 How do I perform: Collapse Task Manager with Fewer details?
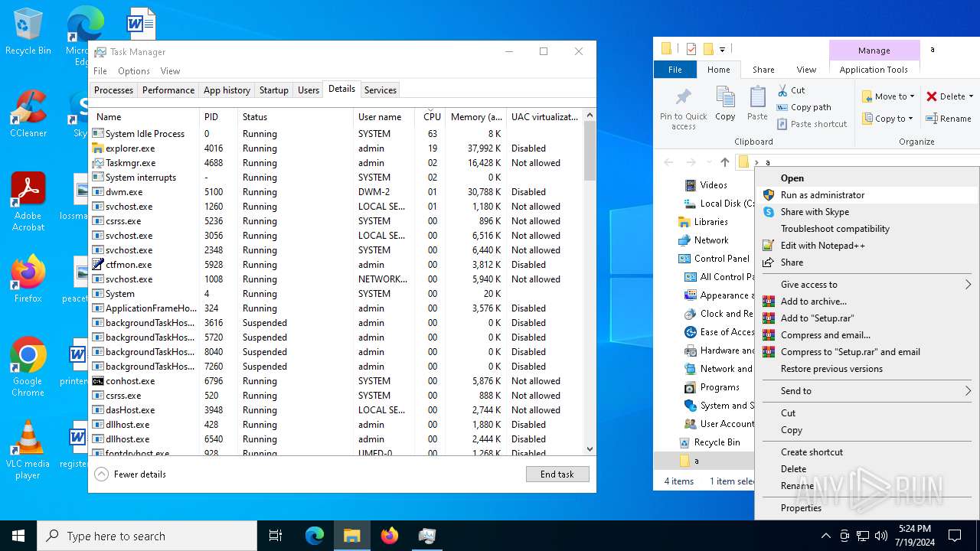(131, 474)
